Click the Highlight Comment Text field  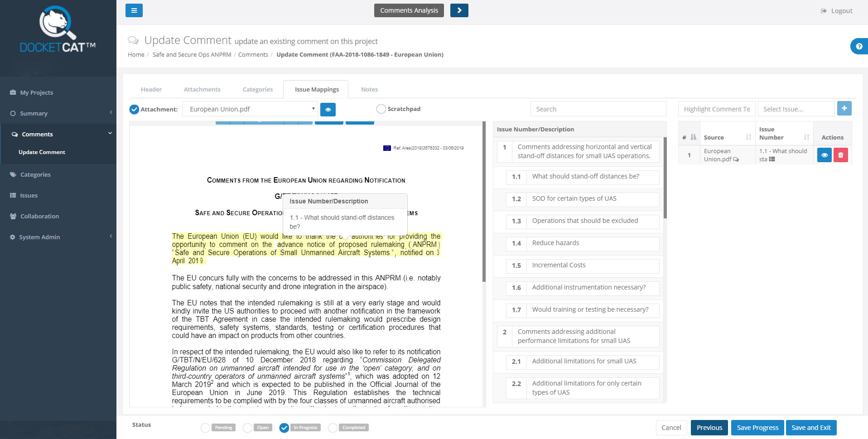[x=717, y=109]
